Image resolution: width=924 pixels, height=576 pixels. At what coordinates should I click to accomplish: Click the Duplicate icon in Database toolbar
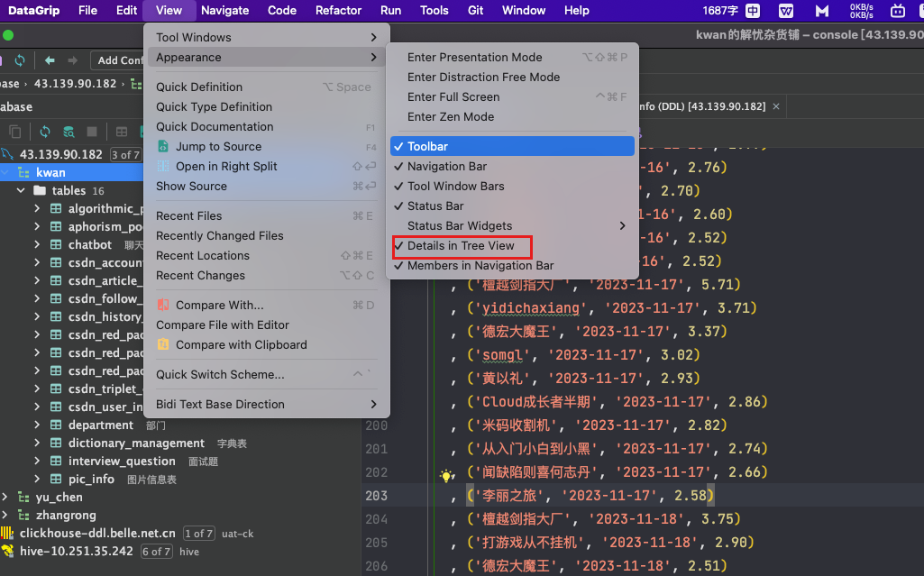tap(15, 132)
